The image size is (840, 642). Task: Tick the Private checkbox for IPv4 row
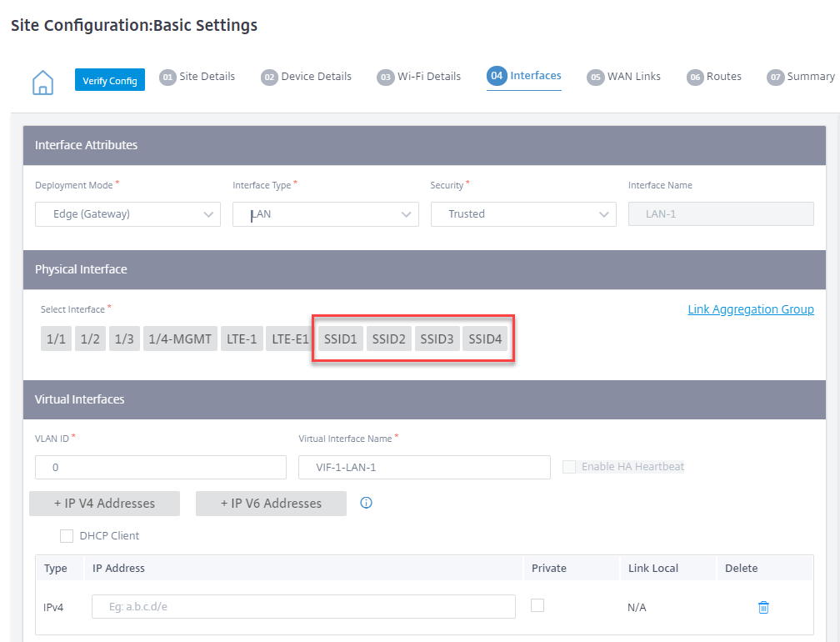click(537, 605)
